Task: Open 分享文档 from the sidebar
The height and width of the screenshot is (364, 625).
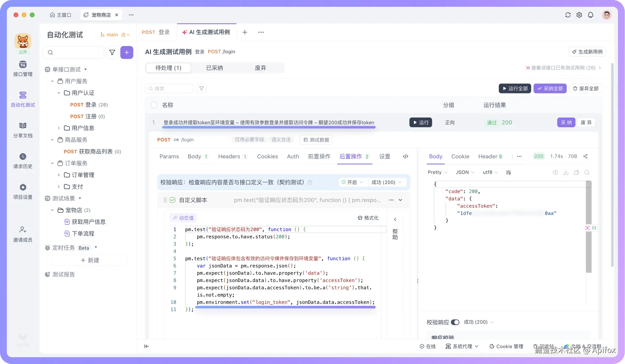Action: [22, 130]
